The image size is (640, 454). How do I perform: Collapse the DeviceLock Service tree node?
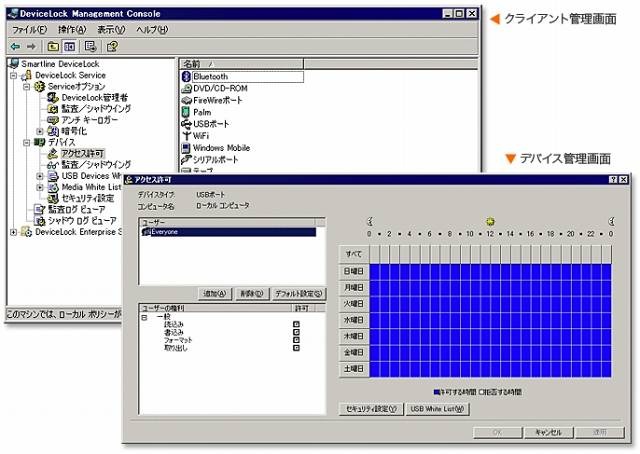point(13,76)
